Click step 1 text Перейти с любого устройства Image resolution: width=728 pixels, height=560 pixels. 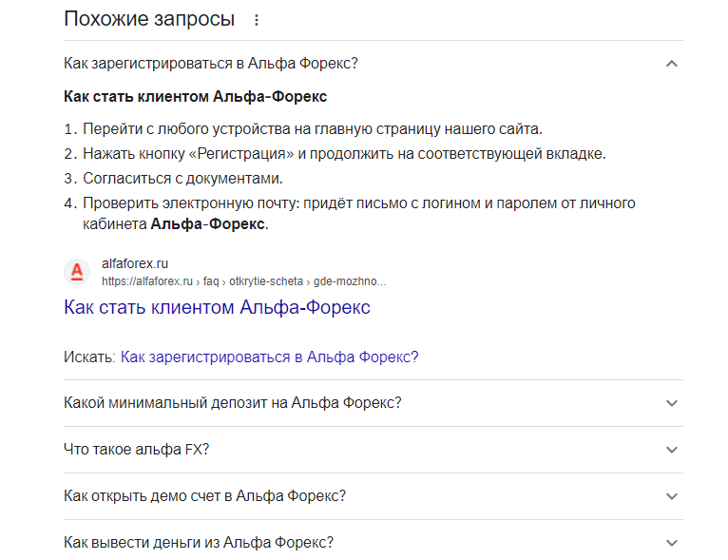313,129
